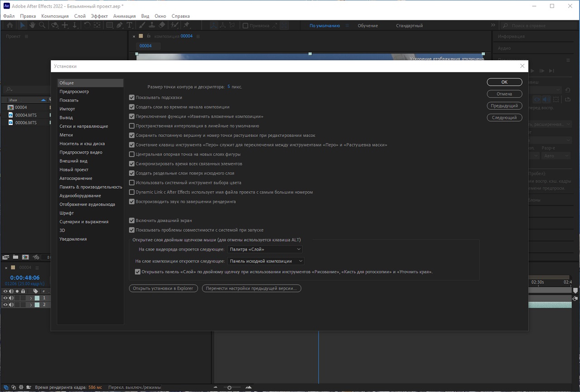This screenshot has height=392, width=580.
Task: Click 'Открыть установки в Explorer' button
Action: [163, 288]
